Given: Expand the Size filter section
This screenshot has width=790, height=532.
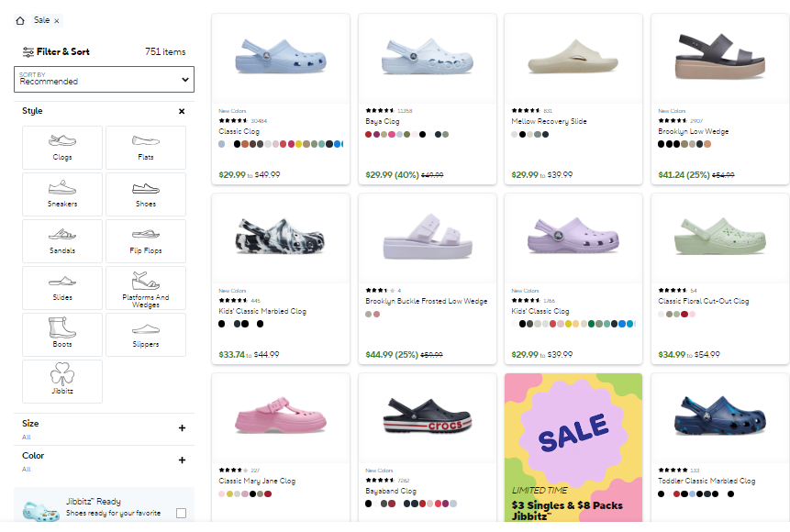Looking at the screenshot, I should (x=182, y=428).
